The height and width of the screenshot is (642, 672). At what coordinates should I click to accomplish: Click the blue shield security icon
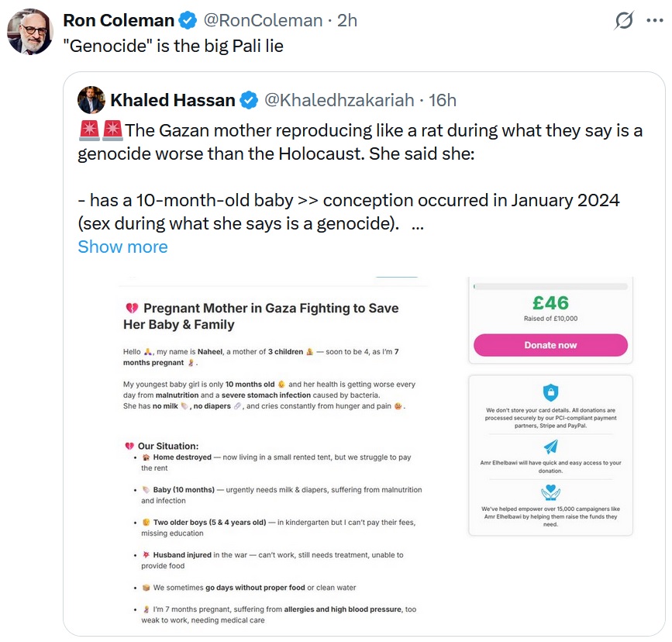tap(551, 392)
